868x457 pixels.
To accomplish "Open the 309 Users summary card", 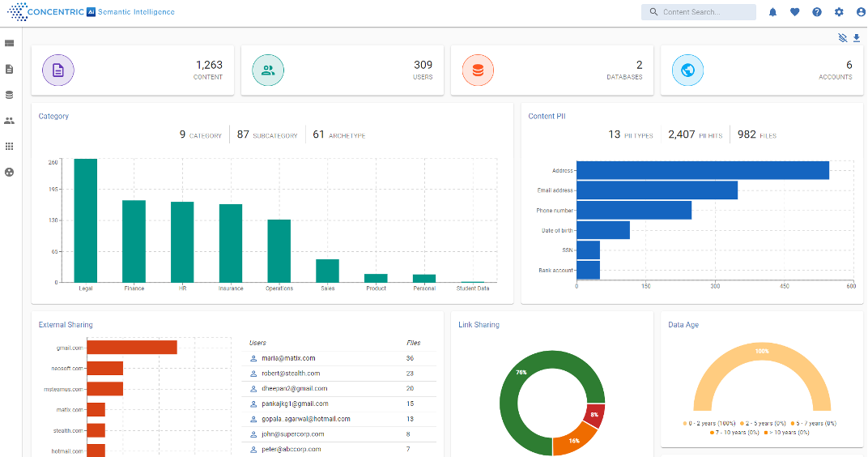I will point(343,70).
